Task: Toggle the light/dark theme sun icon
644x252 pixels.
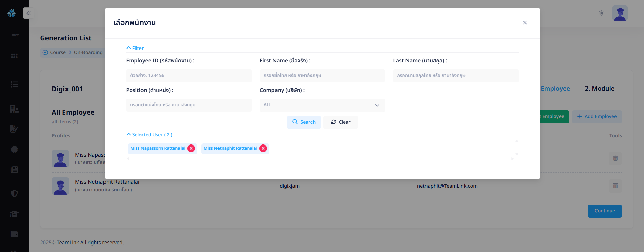Action: coord(601,13)
